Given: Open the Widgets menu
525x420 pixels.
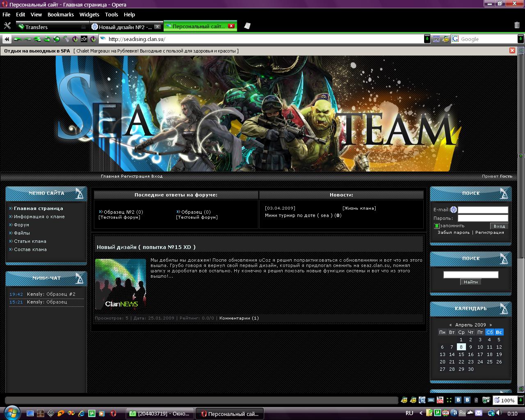Looking at the screenshot, I should point(89,14).
